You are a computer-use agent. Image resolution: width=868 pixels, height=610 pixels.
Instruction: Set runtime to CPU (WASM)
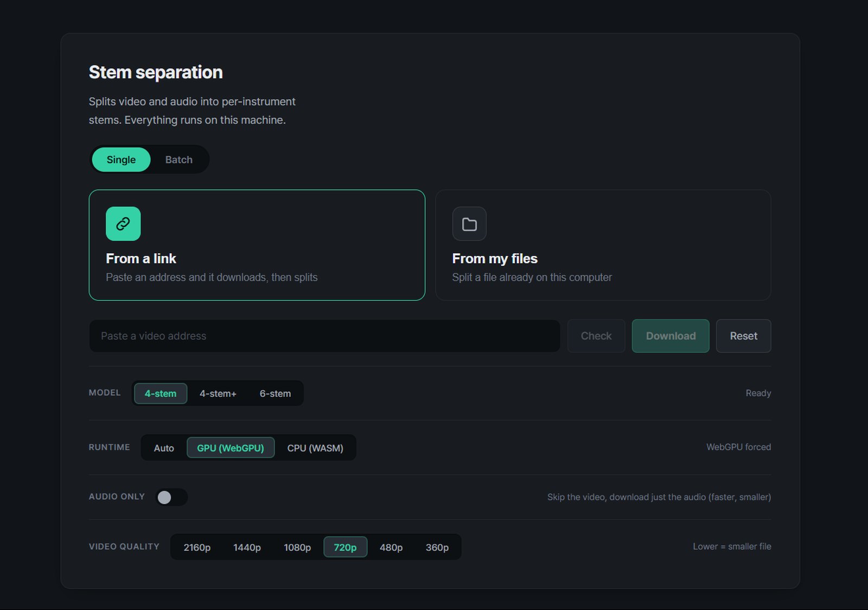(x=315, y=448)
